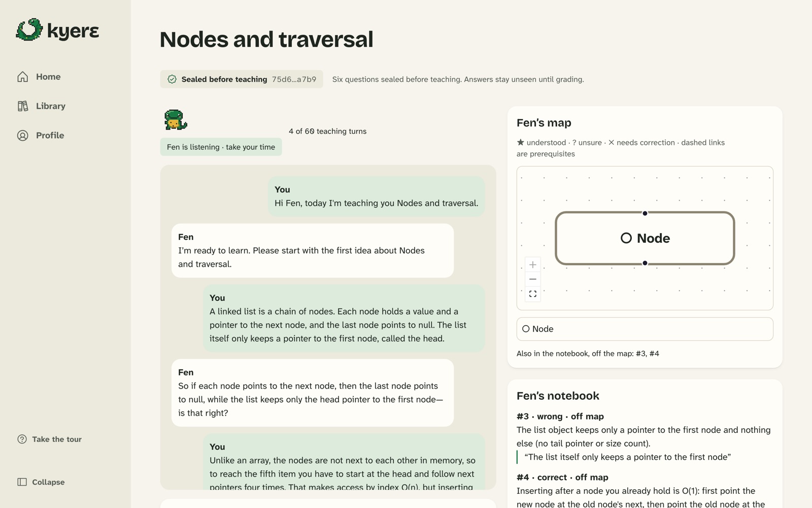Screen dimensions: 812x508
Task: Click the 'Nodes and traversal' page title
Action: pyautogui.click(x=266, y=40)
